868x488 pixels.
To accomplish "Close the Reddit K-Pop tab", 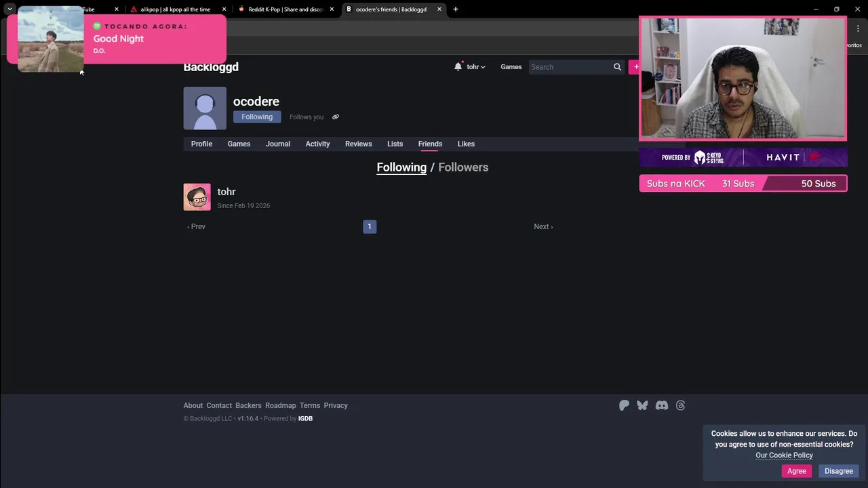I will 332,9.
